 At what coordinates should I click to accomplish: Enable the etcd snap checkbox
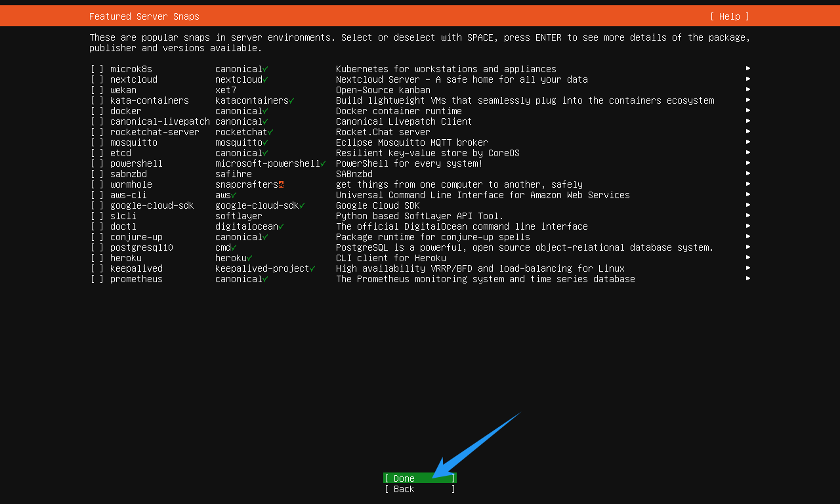[x=97, y=153]
